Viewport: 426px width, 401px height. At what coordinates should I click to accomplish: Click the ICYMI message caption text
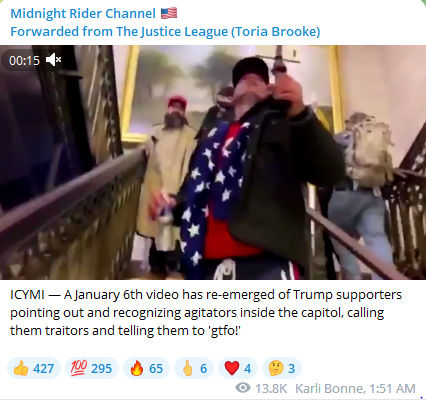pos(206,313)
